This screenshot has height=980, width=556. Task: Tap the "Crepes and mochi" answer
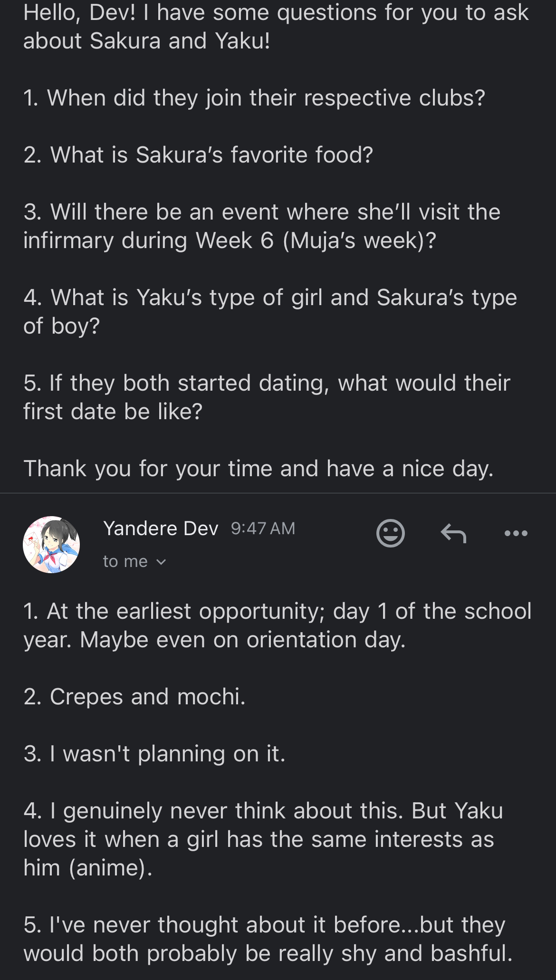pyautogui.click(x=134, y=697)
